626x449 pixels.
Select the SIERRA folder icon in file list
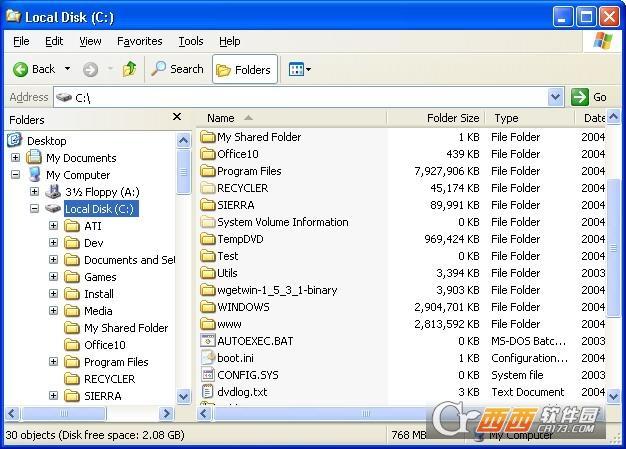208,205
